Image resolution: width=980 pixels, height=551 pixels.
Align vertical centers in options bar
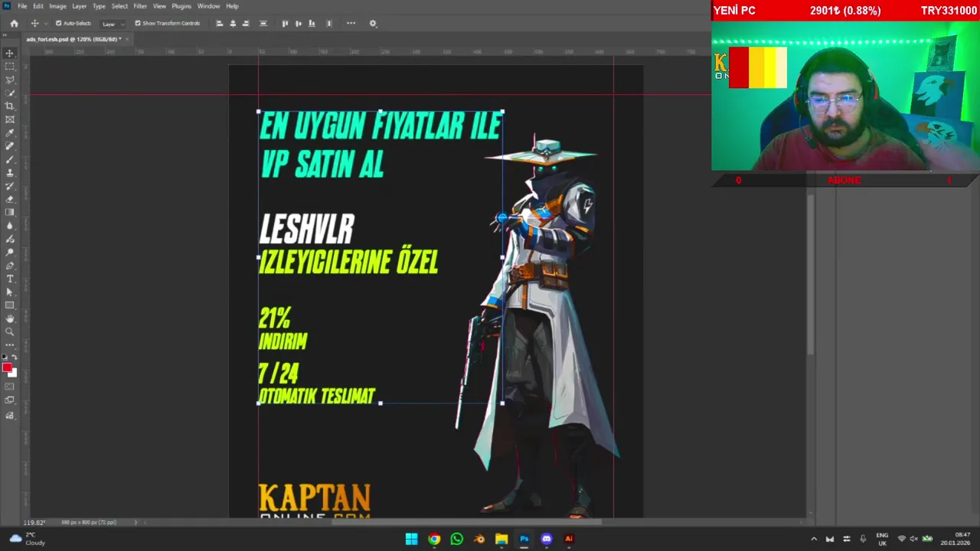[298, 23]
